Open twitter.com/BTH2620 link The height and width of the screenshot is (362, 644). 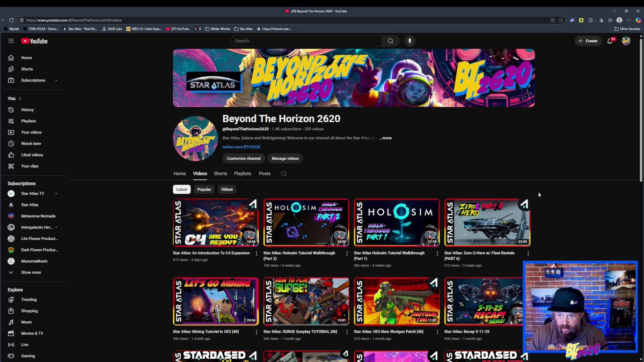241,147
